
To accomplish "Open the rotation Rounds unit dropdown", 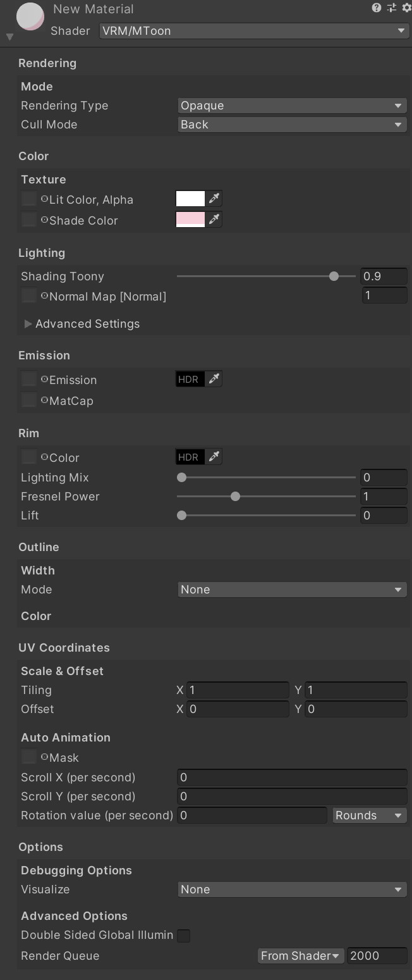I will tap(369, 816).
